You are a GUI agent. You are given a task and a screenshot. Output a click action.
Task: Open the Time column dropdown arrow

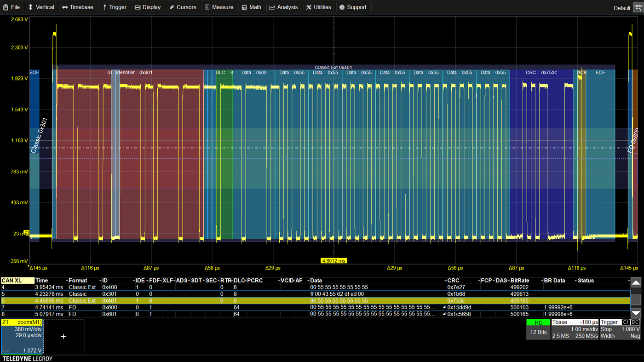[67, 281]
